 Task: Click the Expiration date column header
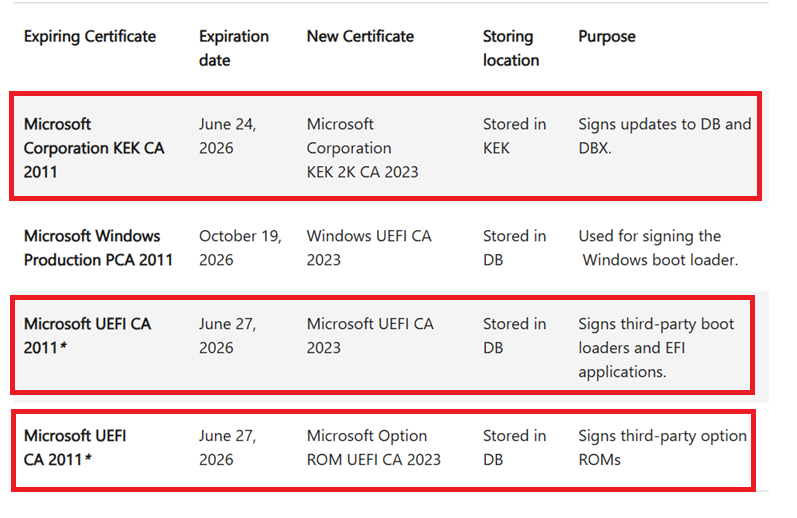pos(234,48)
